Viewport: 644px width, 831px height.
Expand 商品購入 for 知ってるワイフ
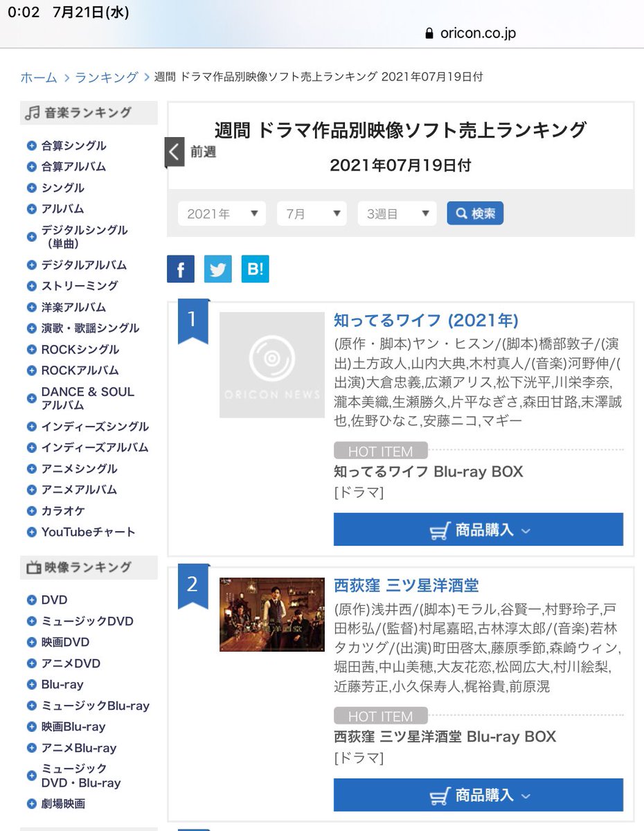478,530
